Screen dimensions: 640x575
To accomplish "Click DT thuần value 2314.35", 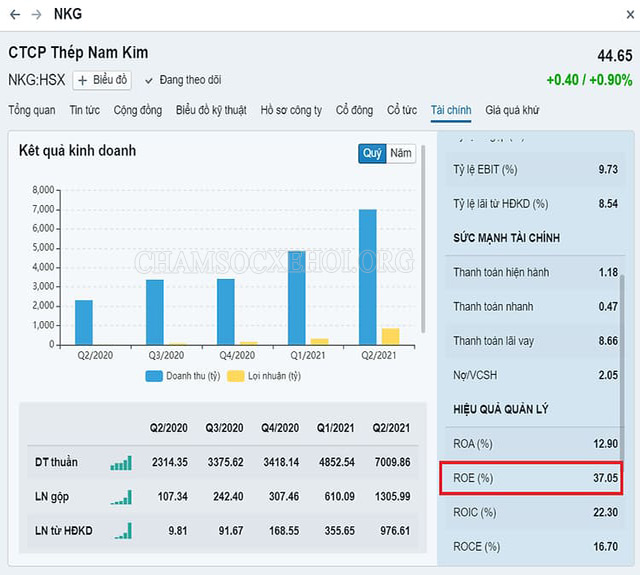I will pos(170,462).
